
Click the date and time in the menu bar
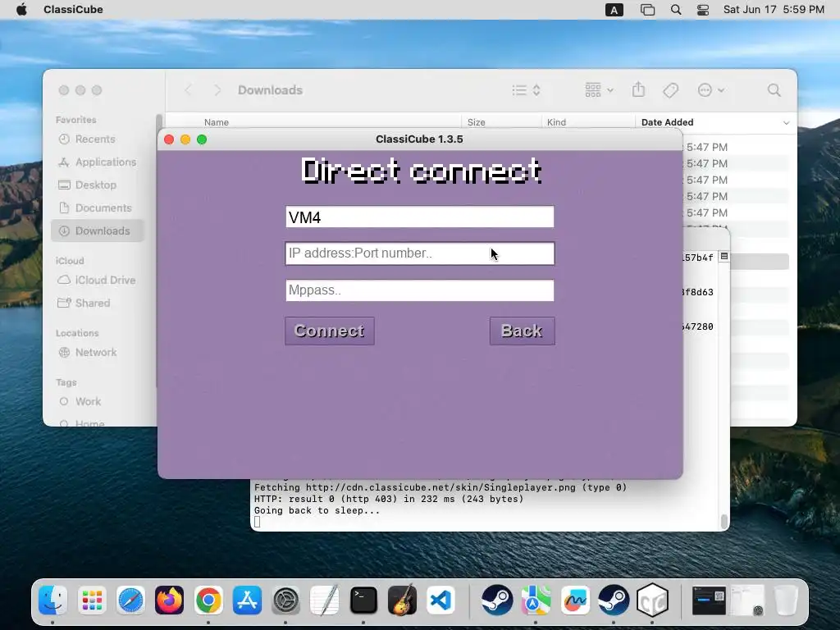tap(774, 10)
